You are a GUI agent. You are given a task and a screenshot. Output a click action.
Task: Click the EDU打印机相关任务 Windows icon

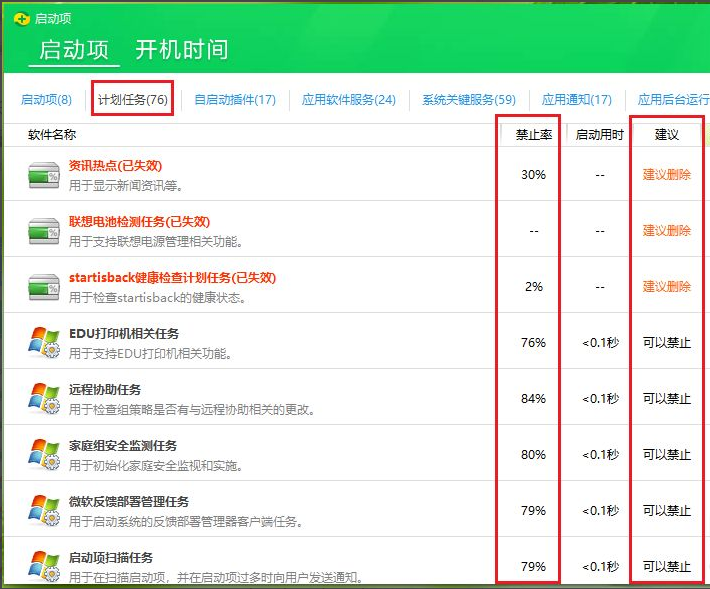(44, 343)
